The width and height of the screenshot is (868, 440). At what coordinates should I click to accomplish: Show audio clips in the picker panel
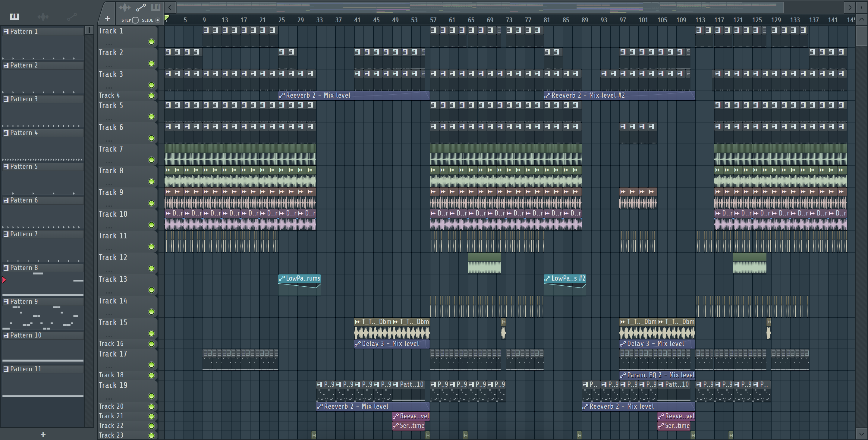(43, 17)
